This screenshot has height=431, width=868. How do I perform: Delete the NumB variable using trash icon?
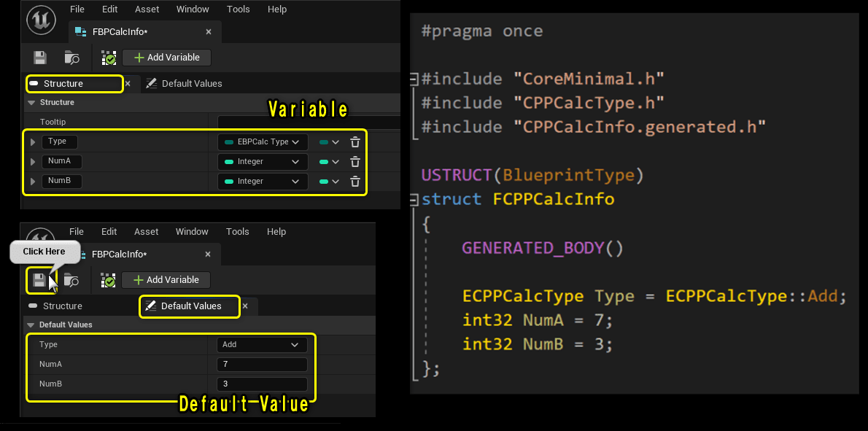pyautogui.click(x=354, y=181)
